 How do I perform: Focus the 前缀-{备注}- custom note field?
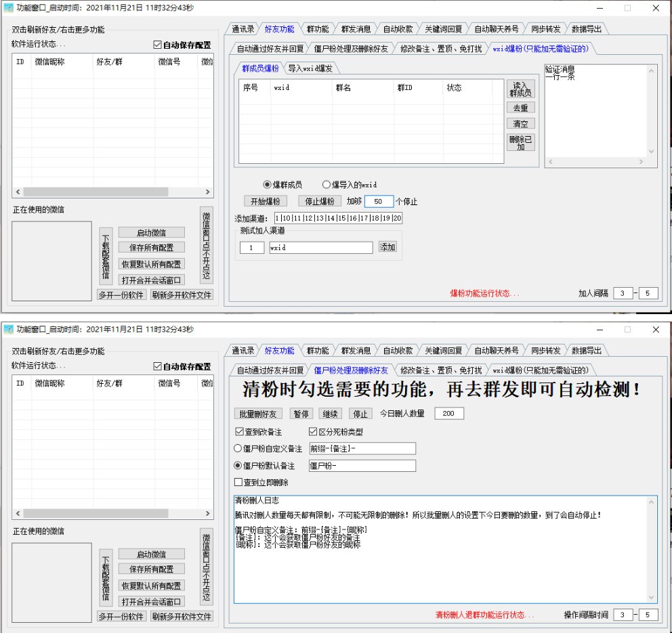tap(362, 448)
